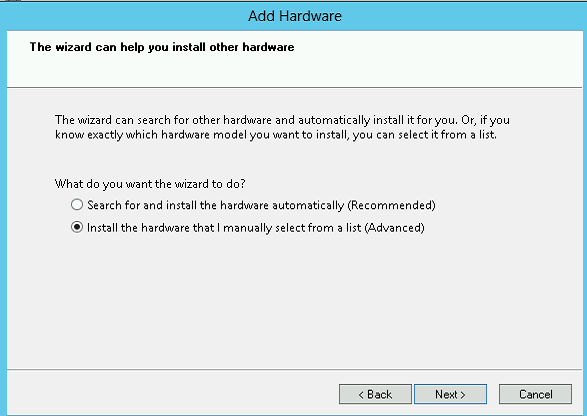Click the Add Hardware title bar

(294, 16)
